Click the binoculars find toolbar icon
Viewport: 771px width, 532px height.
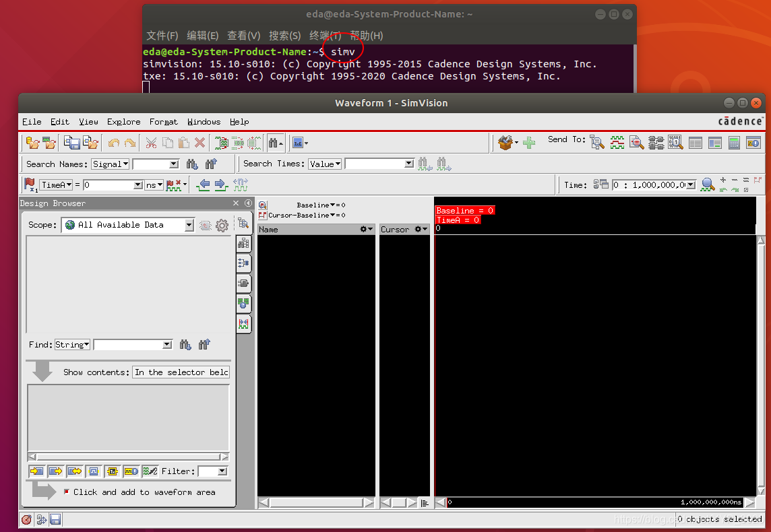pyautogui.click(x=275, y=143)
